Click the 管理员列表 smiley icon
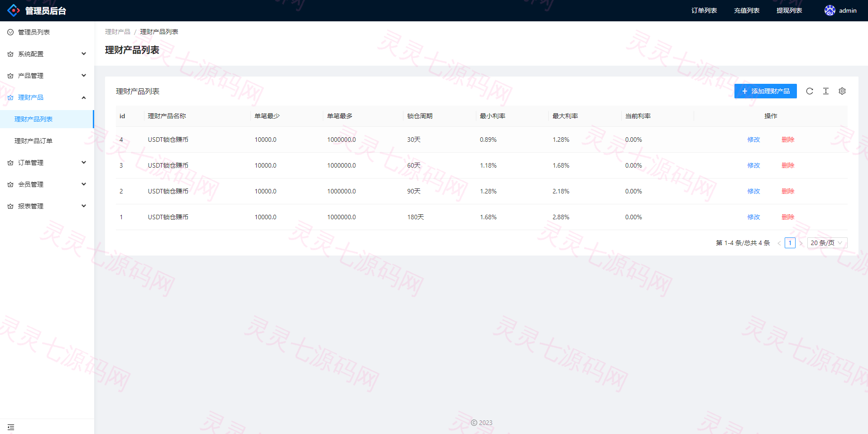This screenshot has width=868, height=434. tap(10, 32)
